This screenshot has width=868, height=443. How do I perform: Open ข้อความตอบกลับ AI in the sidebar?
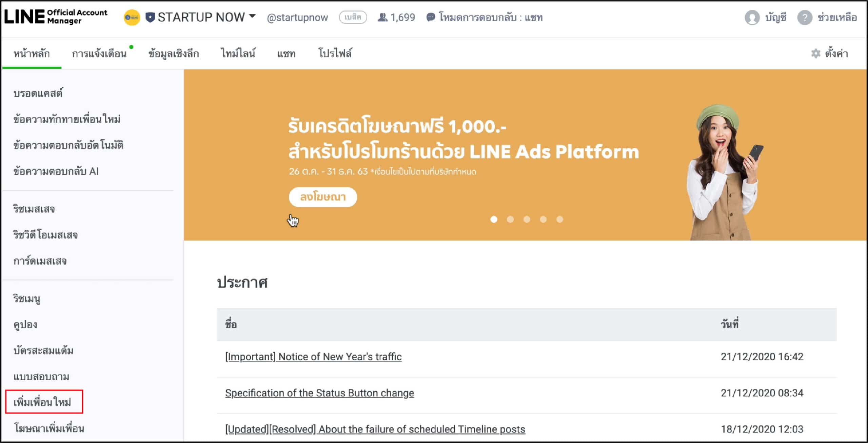[56, 171]
